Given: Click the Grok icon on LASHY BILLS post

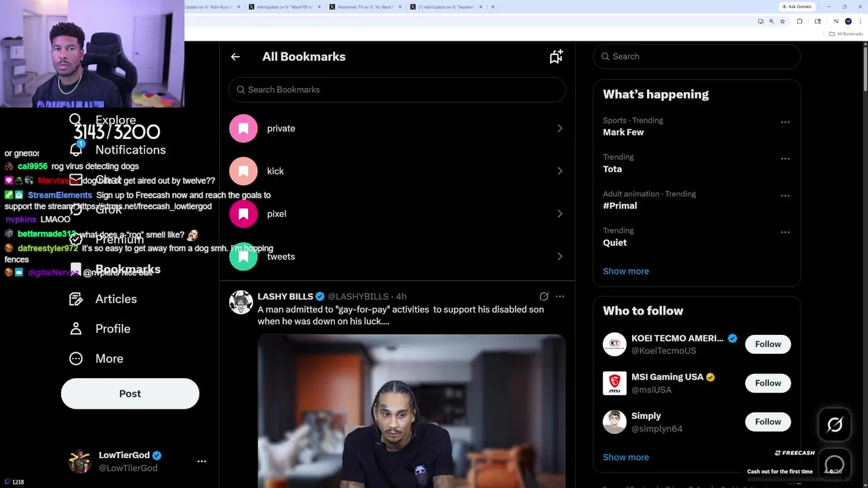Looking at the screenshot, I should pyautogui.click(x=544, y=296).
